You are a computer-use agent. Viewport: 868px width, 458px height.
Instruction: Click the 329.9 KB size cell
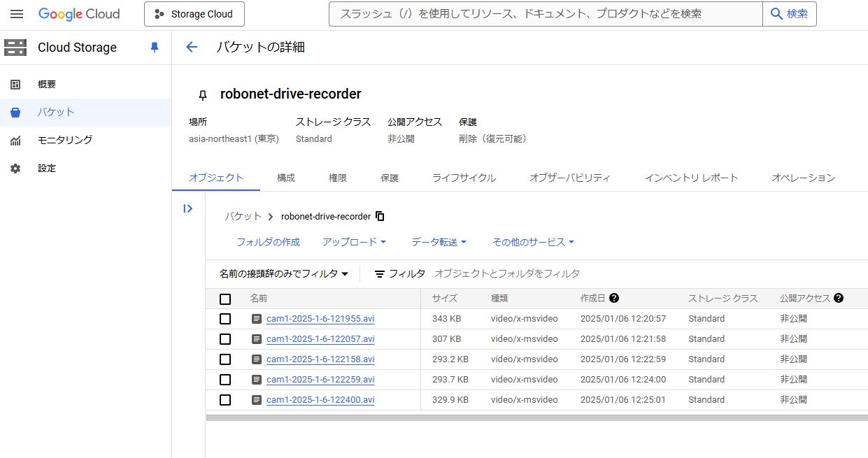[450, 400]
